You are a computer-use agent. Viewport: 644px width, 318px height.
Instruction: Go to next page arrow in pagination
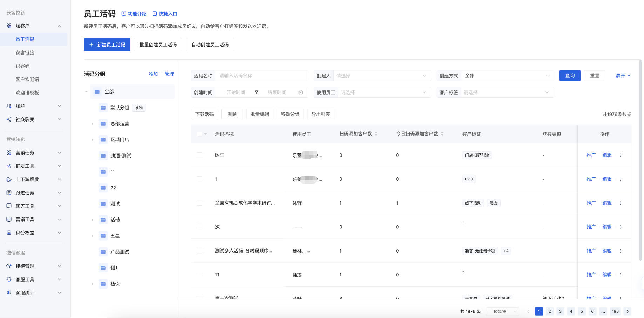[628, 311]
